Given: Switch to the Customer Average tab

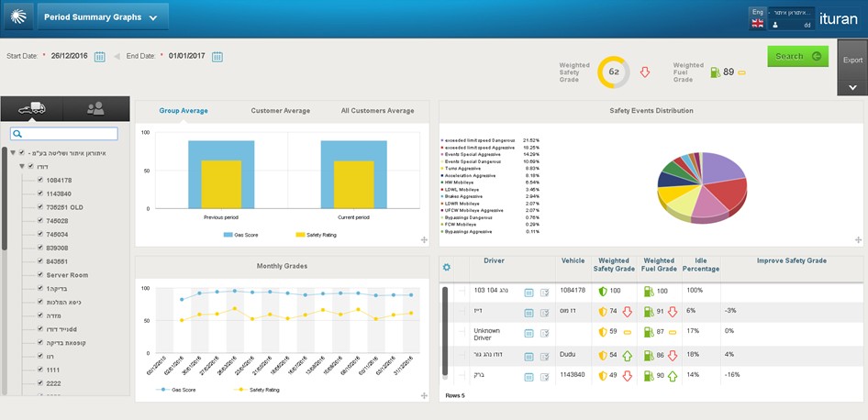Looking at the screenshot, I should [280, 111].
